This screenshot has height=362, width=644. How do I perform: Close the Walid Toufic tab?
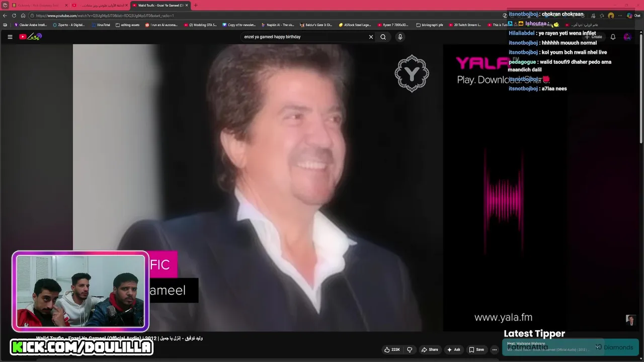[187, 5]
